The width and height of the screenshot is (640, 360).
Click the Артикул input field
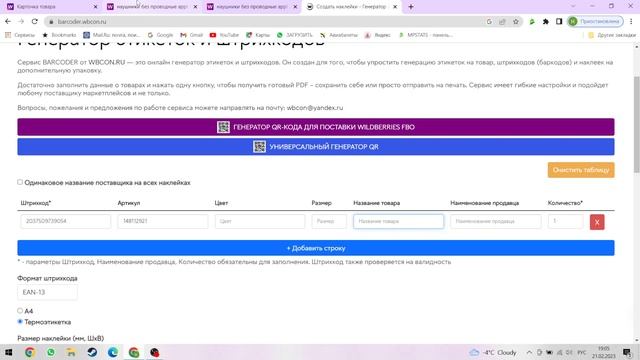point(162,221)
